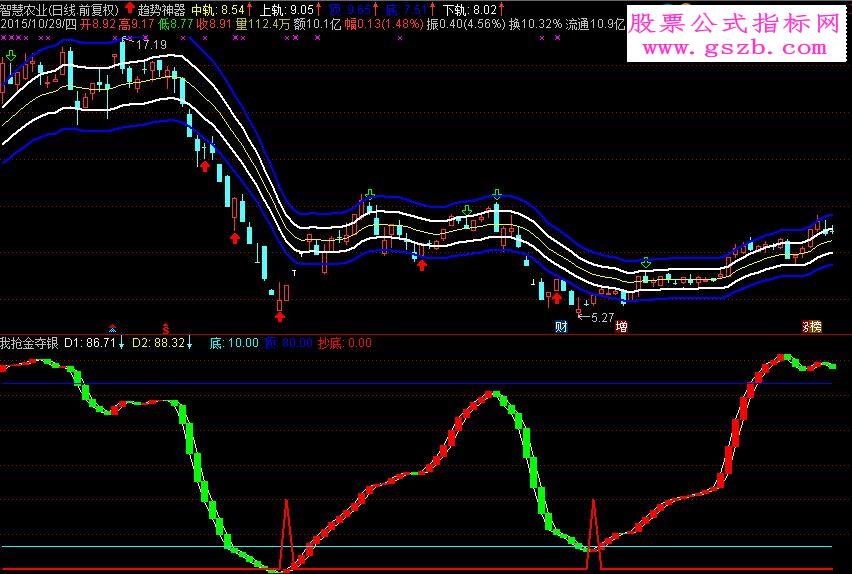Screen dimensions: 852x574
Task: Click the red up arrow above the 财 marker
Action: click(x=557, y=297)
